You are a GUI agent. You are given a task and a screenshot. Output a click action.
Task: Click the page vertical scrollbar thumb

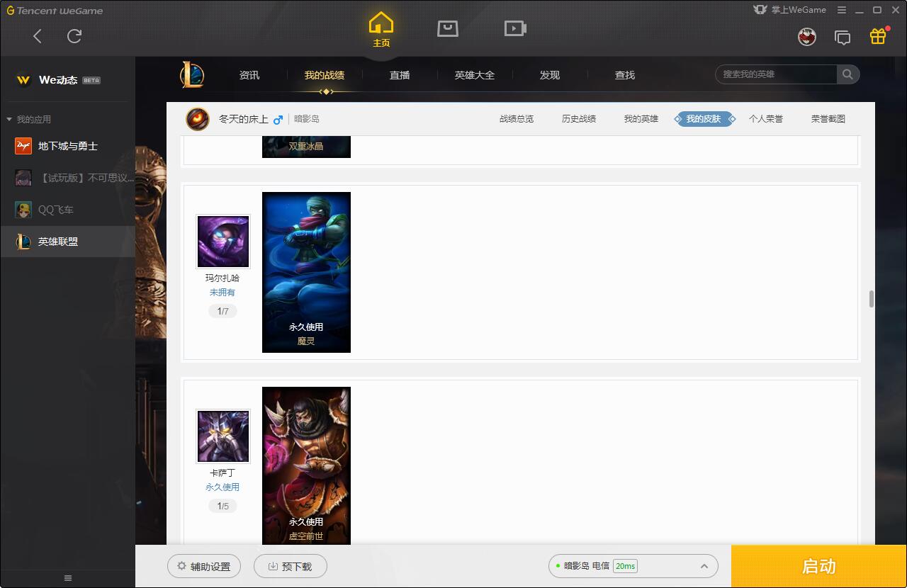872,299
